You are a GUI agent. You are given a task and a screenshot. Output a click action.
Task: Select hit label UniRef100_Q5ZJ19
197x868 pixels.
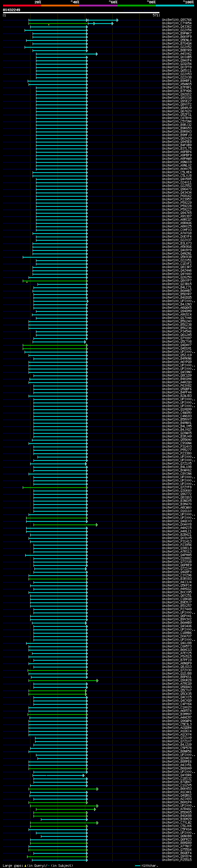[x=177, y=355]
